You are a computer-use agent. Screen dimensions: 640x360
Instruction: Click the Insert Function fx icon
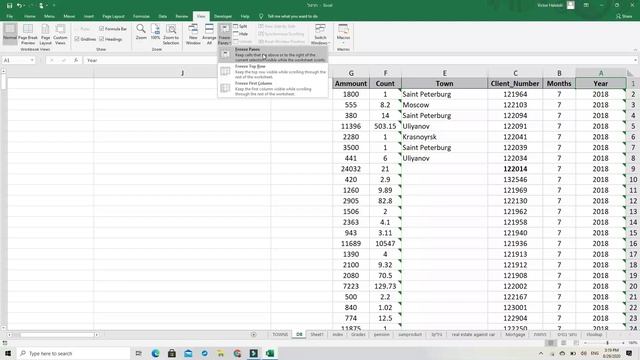(76, 60)
